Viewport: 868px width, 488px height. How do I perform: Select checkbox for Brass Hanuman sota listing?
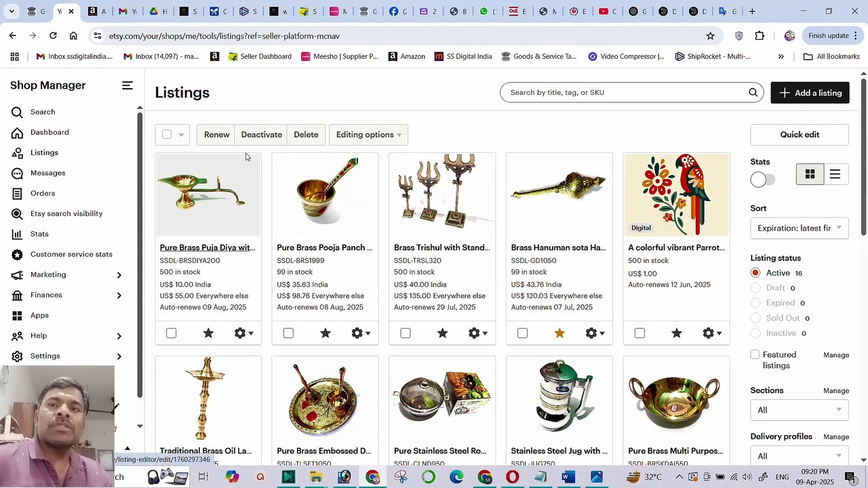pyautogui.click(x=522, y=333)
